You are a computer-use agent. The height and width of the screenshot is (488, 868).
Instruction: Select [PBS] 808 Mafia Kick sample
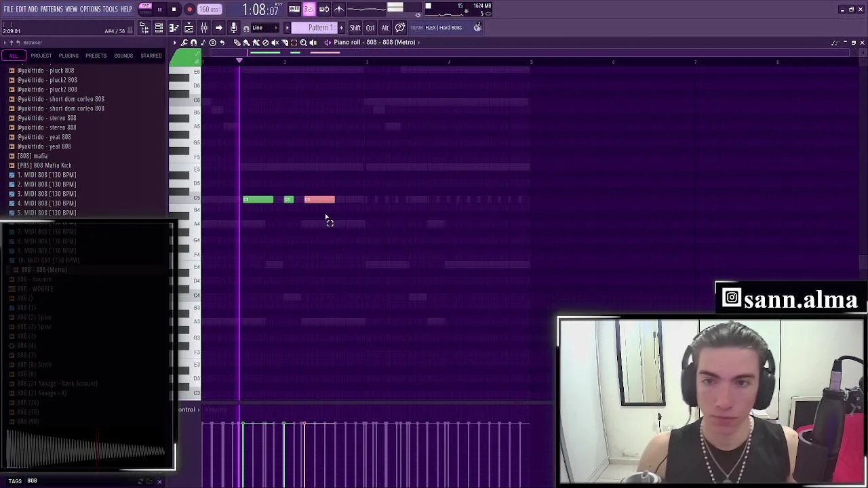pyautogui.click(x=44, y=165)
